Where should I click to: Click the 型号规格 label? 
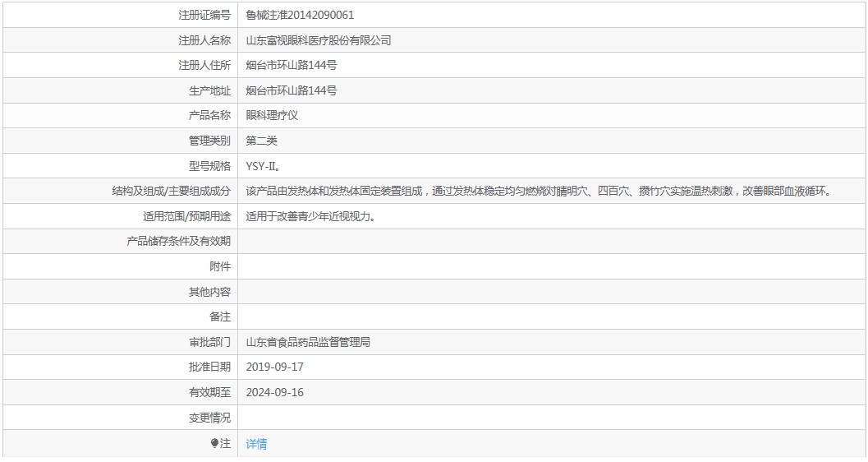[x=209, y=166]
